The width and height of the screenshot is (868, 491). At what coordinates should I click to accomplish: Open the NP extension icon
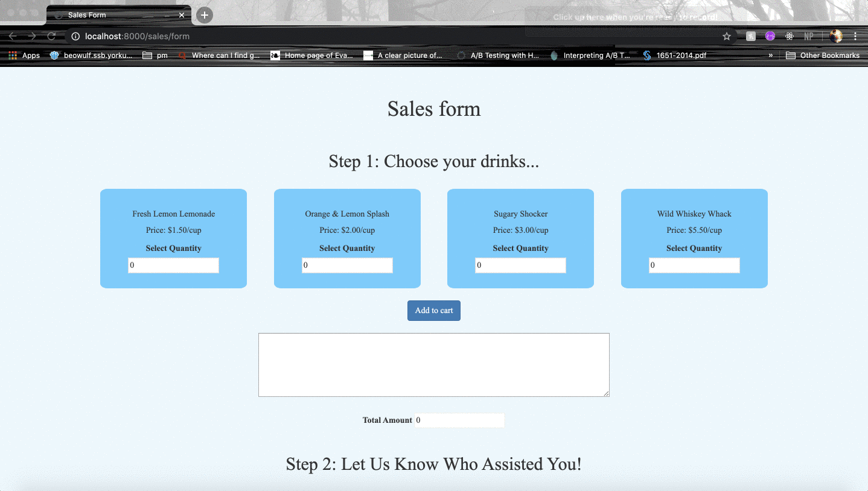click(x=809, y=36)
